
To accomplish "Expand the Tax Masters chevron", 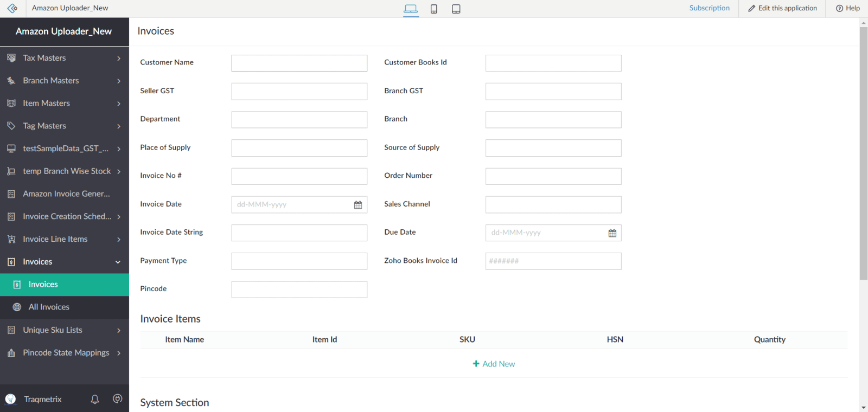I will (119, 58).
